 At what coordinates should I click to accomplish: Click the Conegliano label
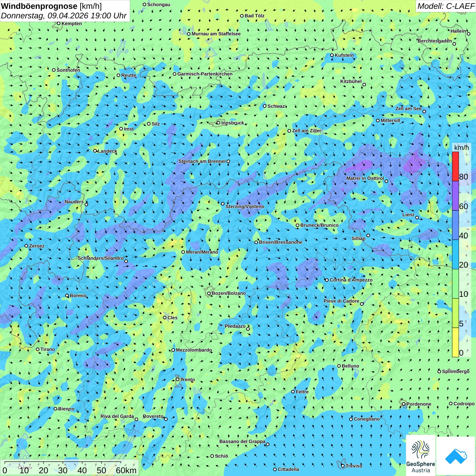(x=367, y=419)
